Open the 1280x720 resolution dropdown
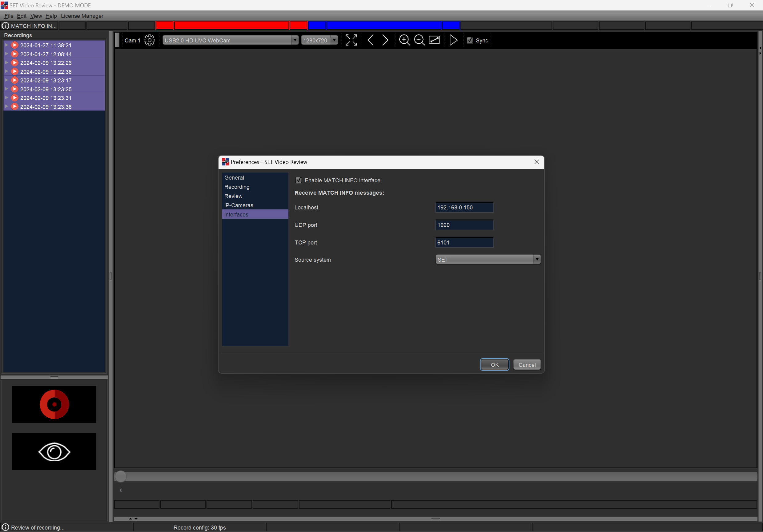 point(319,40)
